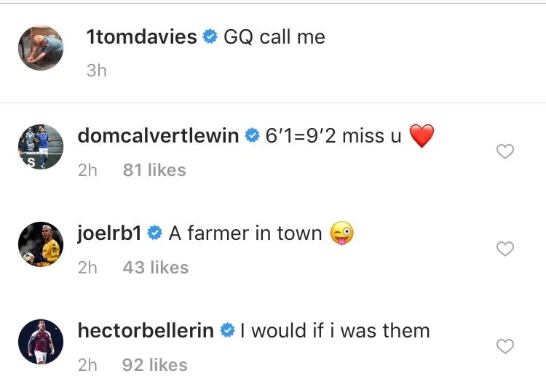Visit the joelrb1 username link

pyautogui.click(x=109, y=233)
